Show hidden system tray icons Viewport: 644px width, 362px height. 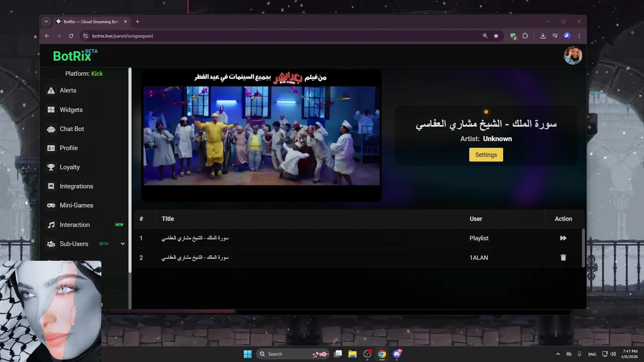(559, 354)
